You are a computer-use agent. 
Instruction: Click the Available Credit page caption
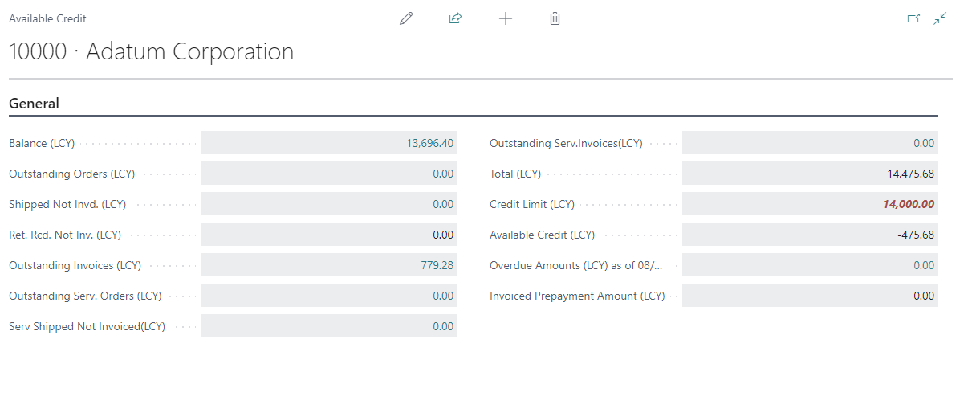[47, 18]
